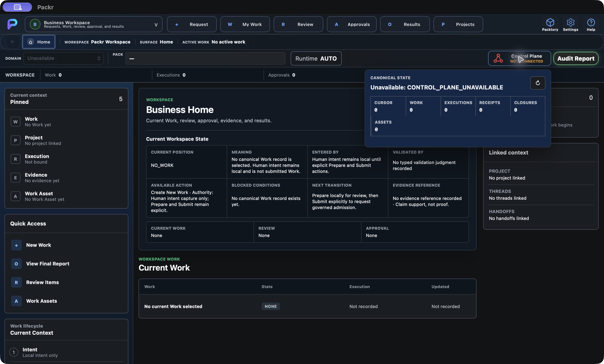Viewport: 604px width, 364px height.
Task: Open the Audit Report
Action: pyautogui.click(x=576, y=58)
